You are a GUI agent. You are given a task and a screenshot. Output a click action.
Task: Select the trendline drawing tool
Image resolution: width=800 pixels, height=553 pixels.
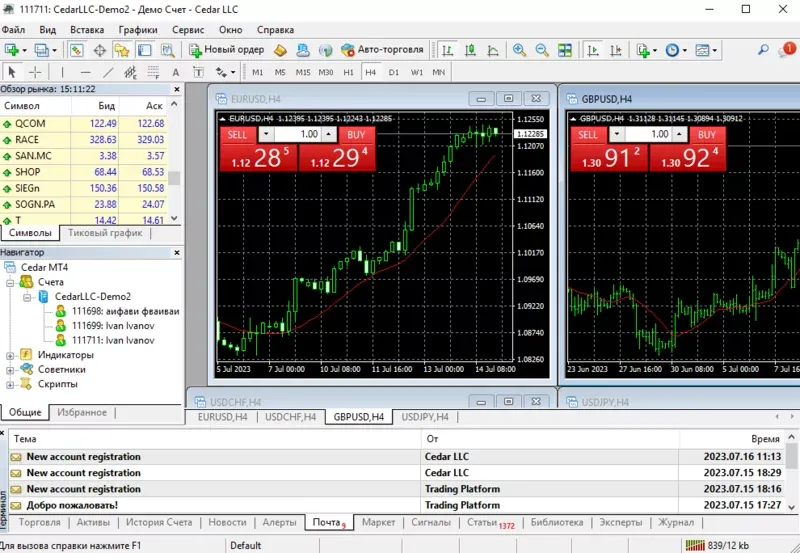point(108,72)
